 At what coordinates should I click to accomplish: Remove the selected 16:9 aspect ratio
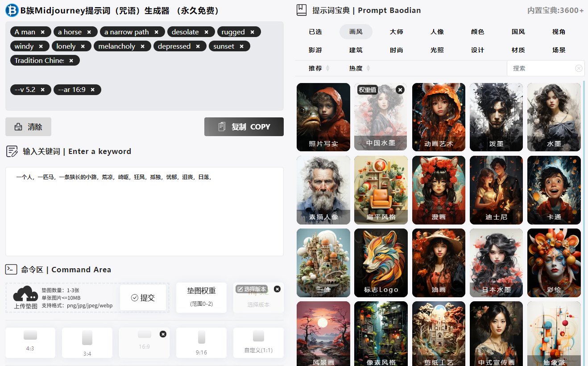163,334
